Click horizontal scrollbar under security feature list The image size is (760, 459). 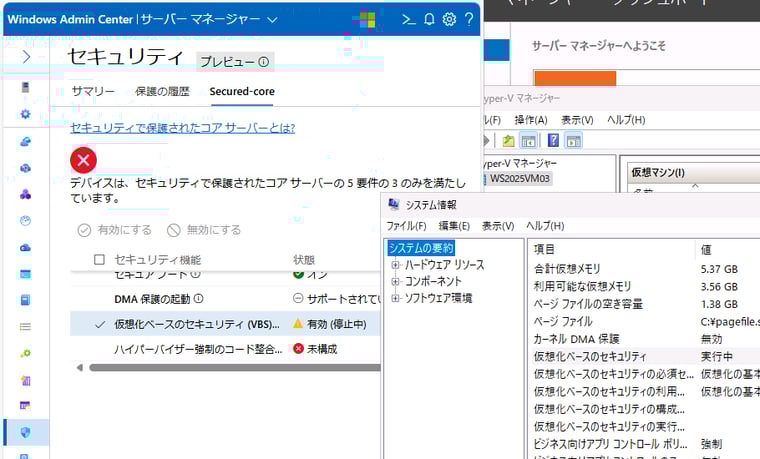(235, 367)
